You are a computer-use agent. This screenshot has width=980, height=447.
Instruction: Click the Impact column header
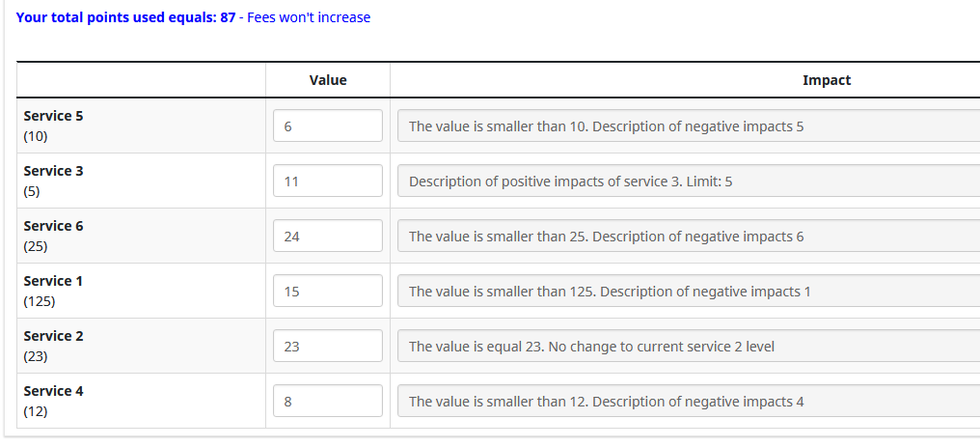click(826, 80)
